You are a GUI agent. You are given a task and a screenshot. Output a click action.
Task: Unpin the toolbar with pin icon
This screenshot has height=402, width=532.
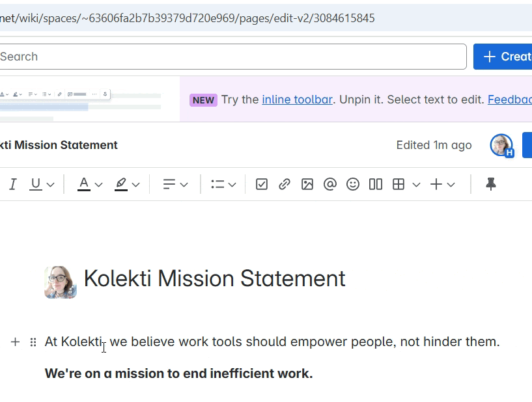click(490, 184)
